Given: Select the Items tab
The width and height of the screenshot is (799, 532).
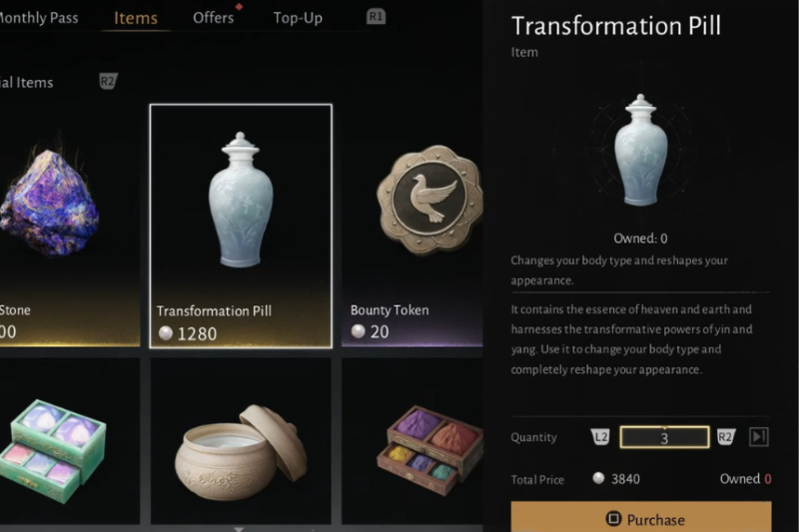Looking at the screenshot, I should tap(136, 18).
